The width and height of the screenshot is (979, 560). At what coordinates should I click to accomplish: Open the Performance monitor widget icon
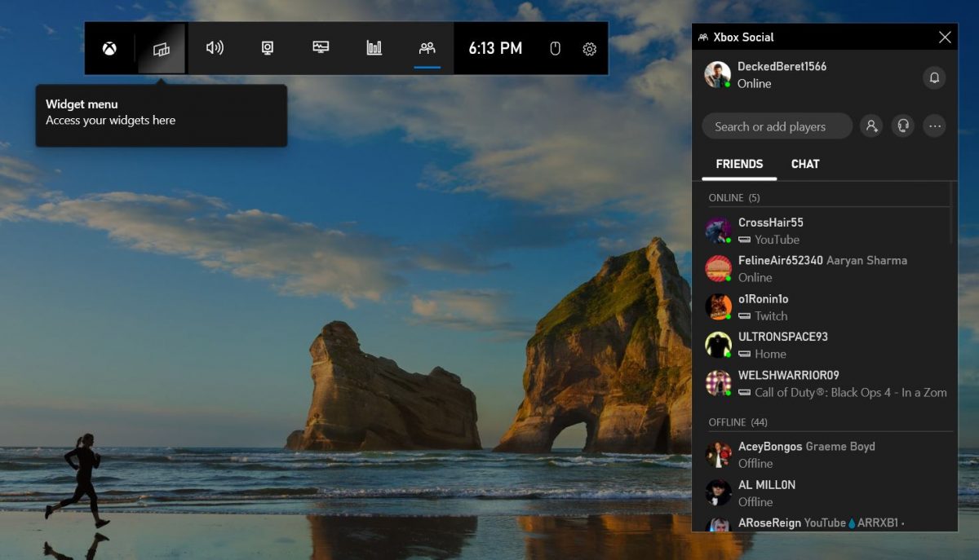coord(321,48)
